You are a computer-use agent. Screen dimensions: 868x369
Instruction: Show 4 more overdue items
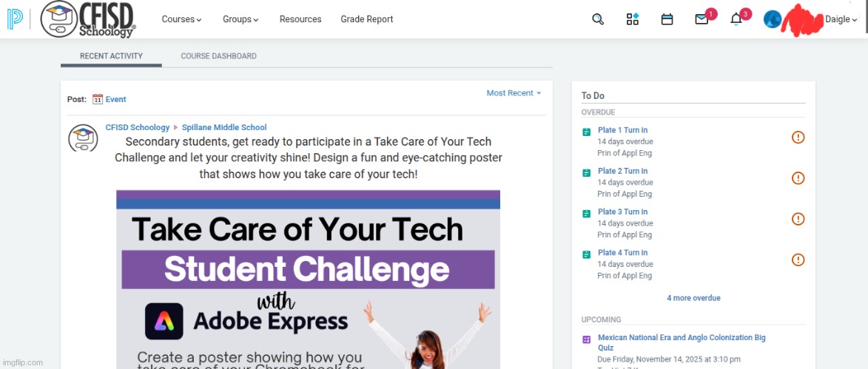click(x=693, y=298)
